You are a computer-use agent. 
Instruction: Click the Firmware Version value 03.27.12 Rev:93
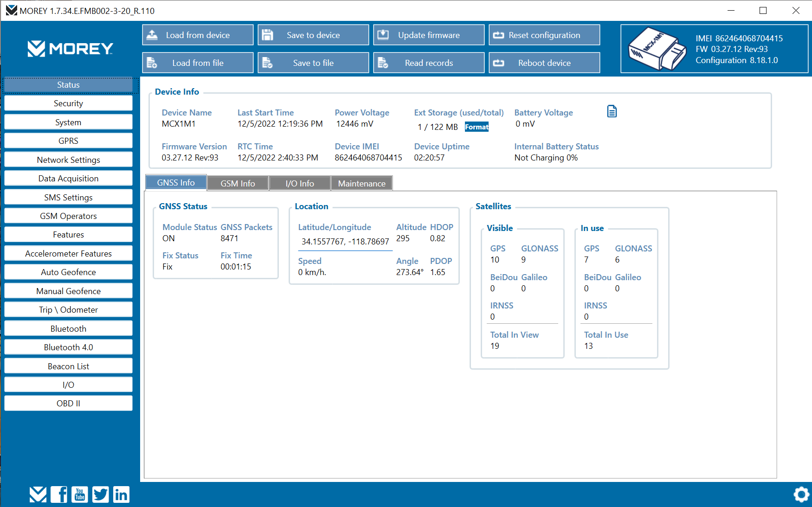(x=190, y=158)
